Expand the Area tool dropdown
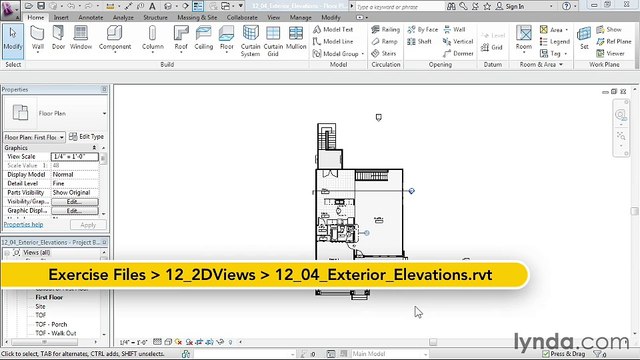 567,30
